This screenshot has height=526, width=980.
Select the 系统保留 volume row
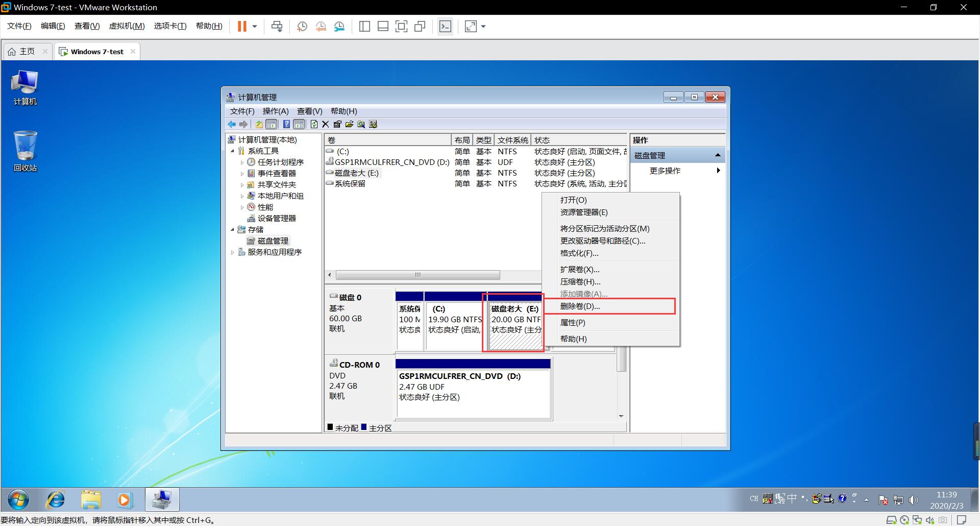pyautogui.click(x=475, y=183)
